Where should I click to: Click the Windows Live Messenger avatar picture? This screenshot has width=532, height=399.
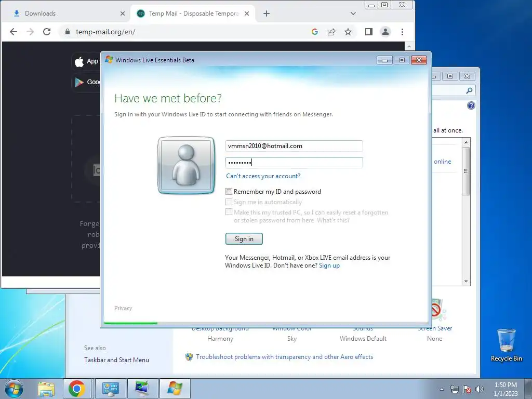pyautogui.click(x=186, y=165)
